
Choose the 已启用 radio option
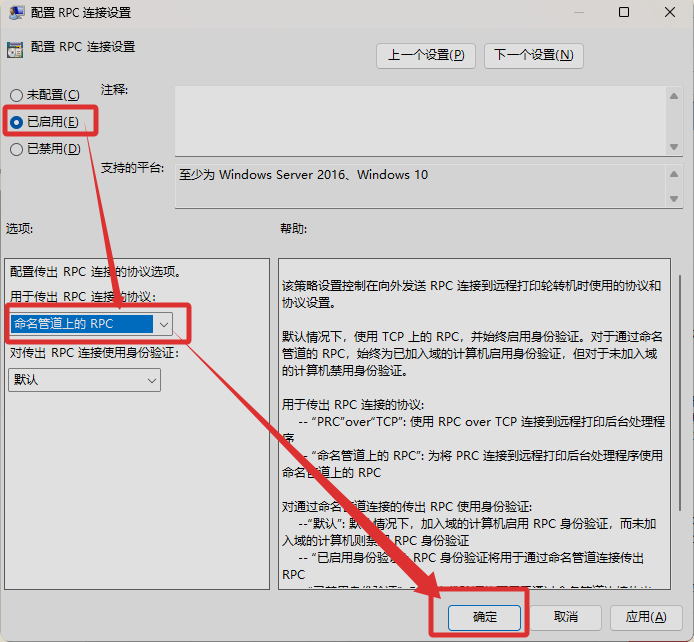pyautogui.click(x=16, y=122)
